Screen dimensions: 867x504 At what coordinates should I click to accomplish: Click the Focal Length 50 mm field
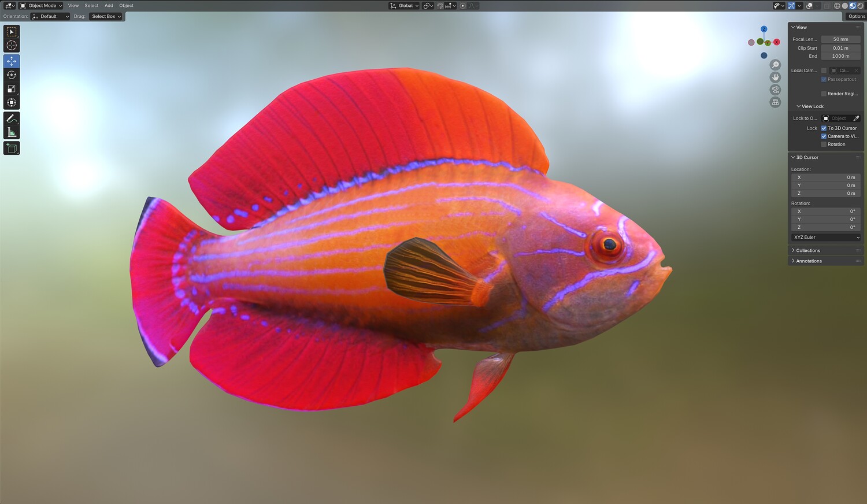pos(841,39)
